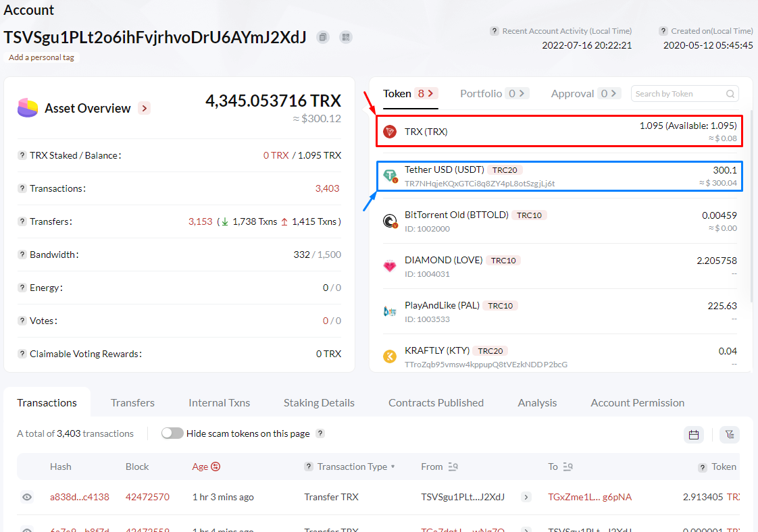
Task: Click the 3,403 transactions count
Action: tap(327, 188)
